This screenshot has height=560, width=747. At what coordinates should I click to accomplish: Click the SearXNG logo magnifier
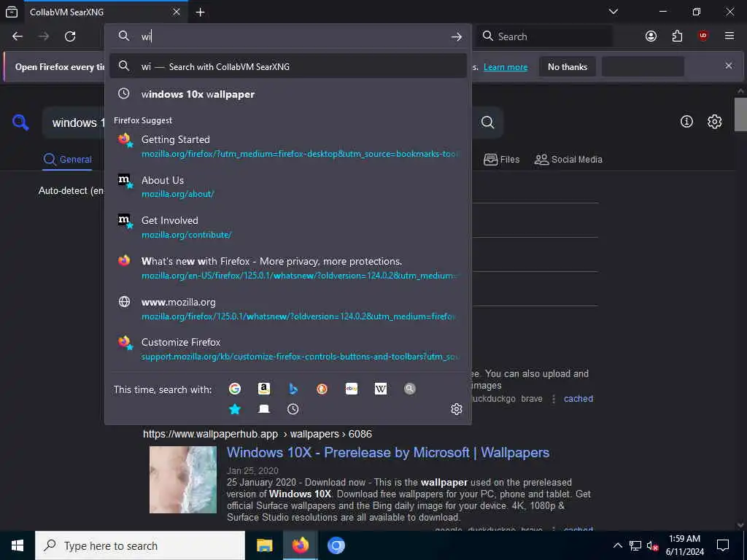click(x=20, y=122)
